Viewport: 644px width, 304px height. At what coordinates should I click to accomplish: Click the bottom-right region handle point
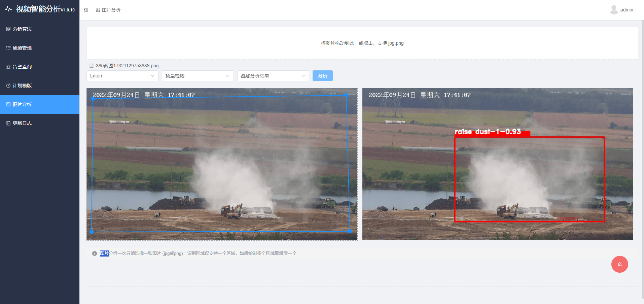coord(350,231)
